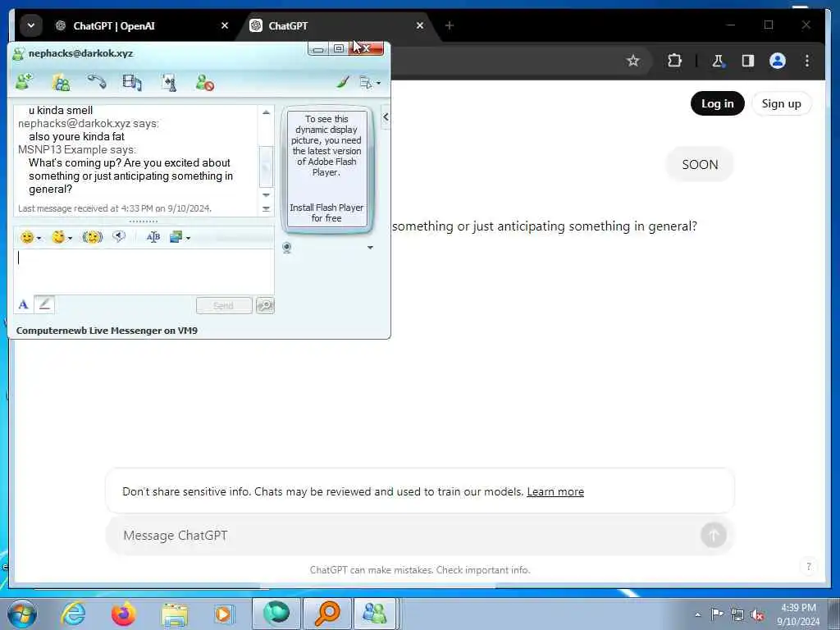Open Windows Explorer from the taskbar
The height and width of the screenshot is (630, 840).
pos(175,614)
